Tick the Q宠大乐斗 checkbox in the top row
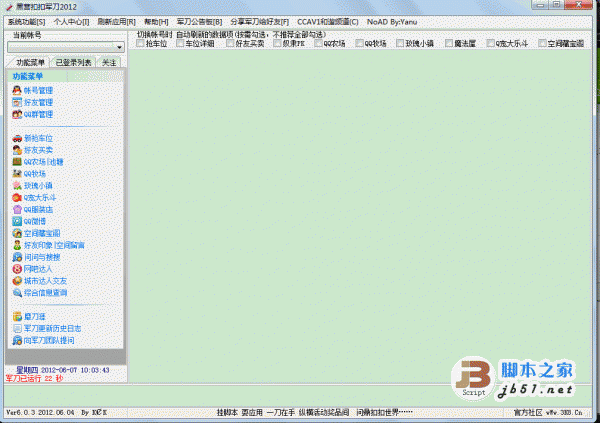Image resolution: width=600 pixels, height=423 pixels. coord(490,43)
